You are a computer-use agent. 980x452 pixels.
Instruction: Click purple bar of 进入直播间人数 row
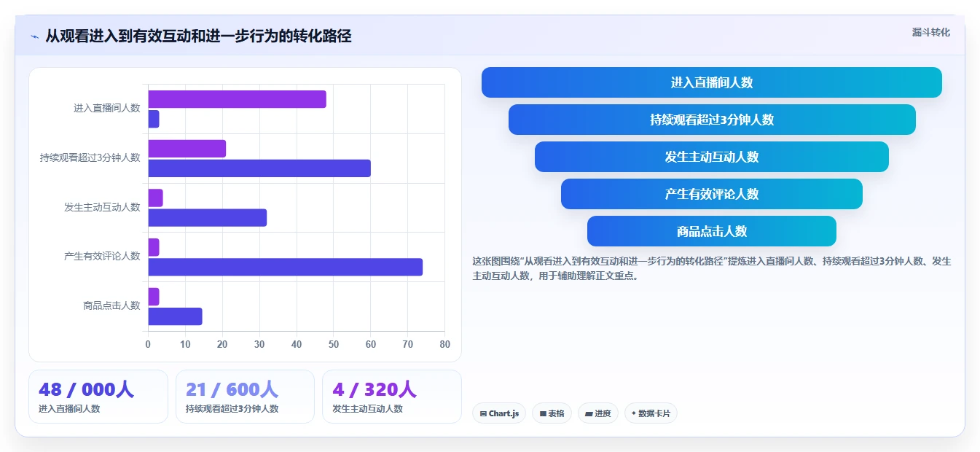[x=238, y=99]
